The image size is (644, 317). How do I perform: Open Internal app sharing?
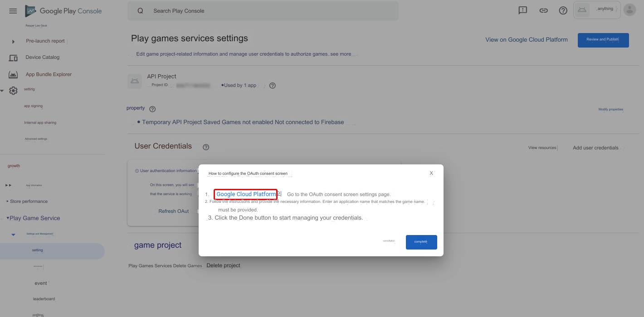(40, 123)
